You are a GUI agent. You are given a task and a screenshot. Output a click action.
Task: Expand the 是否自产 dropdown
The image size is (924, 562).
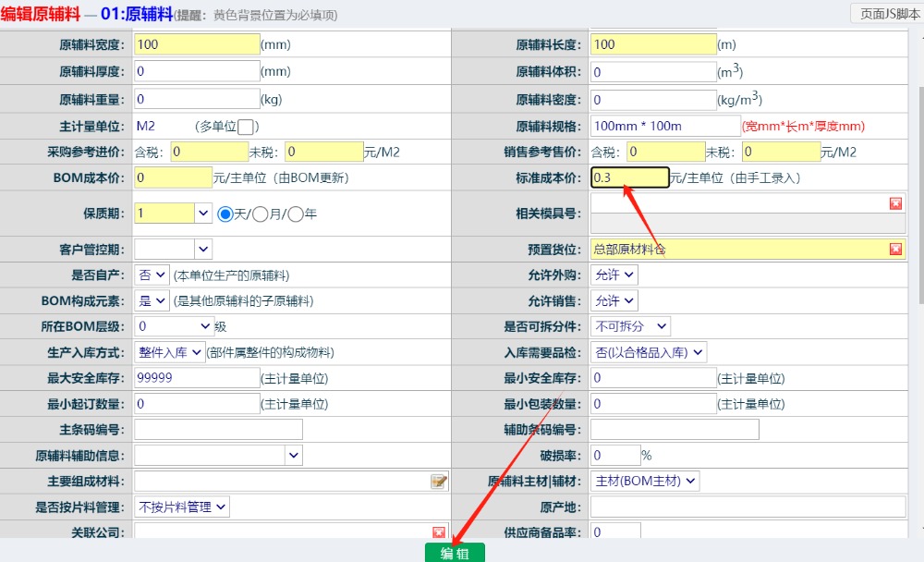[x=153, y=275]
